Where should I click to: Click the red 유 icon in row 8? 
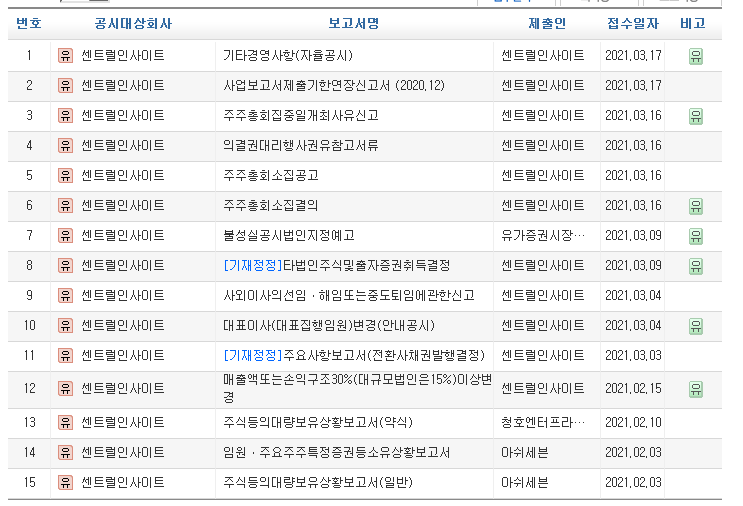click(65, 265)
